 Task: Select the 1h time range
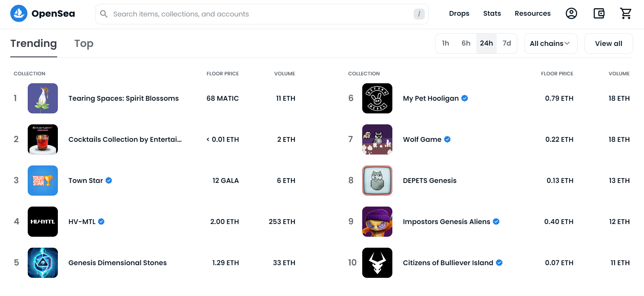[445, 44]
